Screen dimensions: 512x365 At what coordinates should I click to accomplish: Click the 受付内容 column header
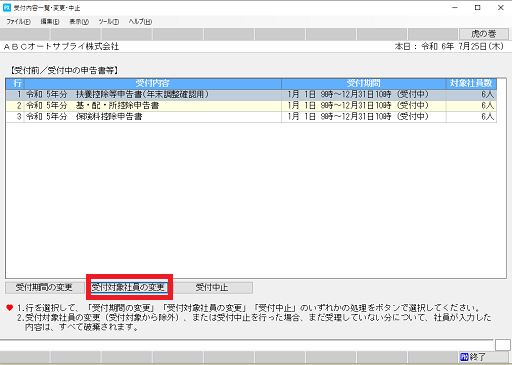pos(153,83)
